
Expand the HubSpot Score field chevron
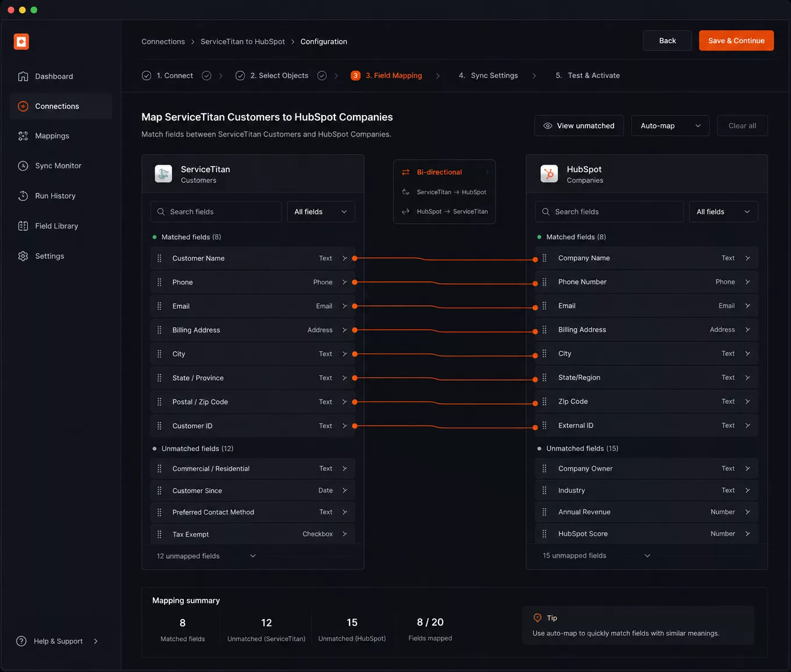pos(747,534)
